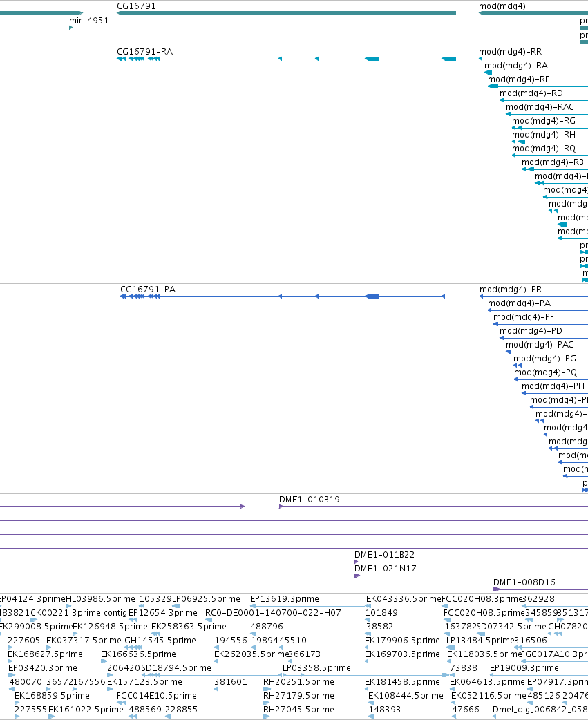Select the small mir-4951 arrow glyph
Viewport: 588px width, 720px height.
[70, 28]
